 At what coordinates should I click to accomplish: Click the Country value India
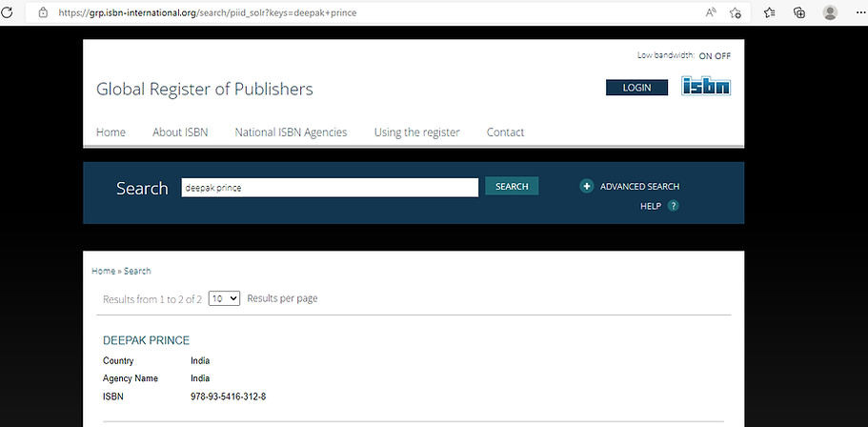200,360
